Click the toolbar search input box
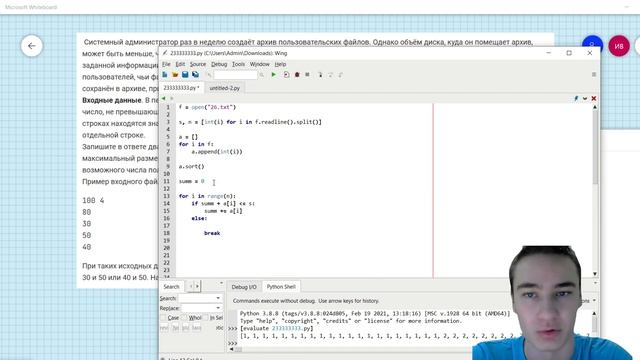 pos(236,75)
